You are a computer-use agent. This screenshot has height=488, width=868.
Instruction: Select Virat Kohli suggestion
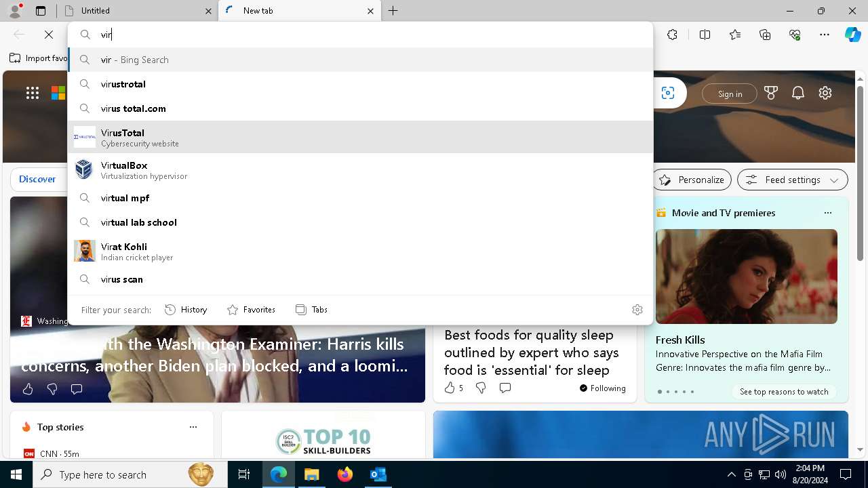click(361, 251)
